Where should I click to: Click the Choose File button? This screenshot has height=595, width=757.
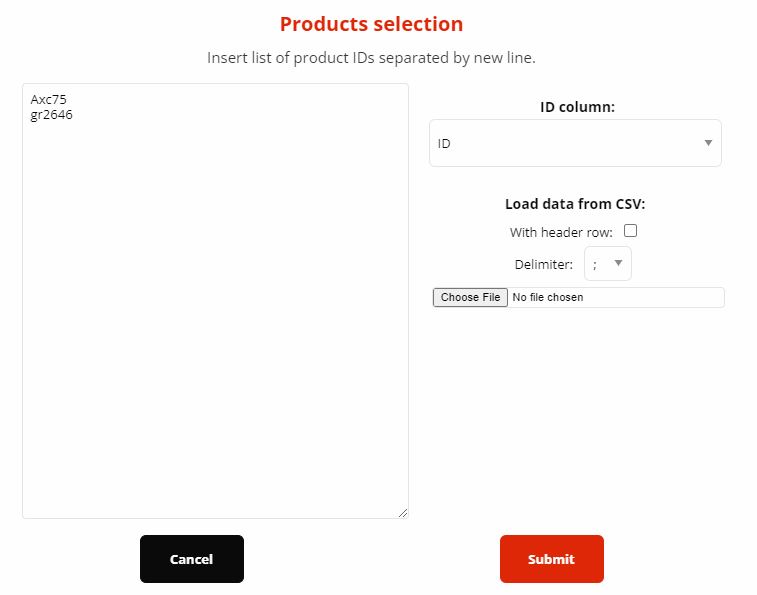[470, 297]
